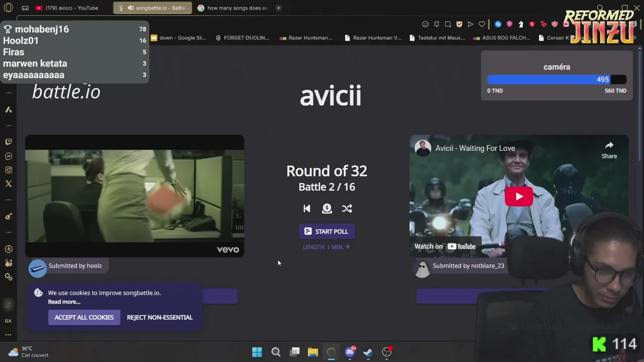
Task: Open the weather widget showing 36°C
Action: [x=28, y=352]
